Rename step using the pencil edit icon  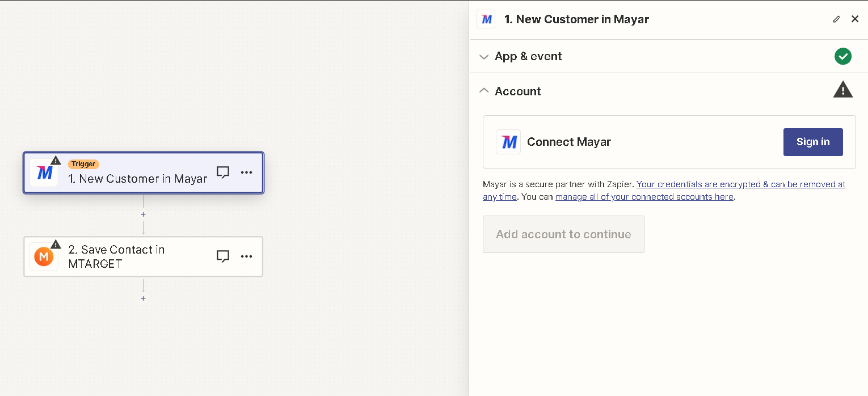pos(836,19)
